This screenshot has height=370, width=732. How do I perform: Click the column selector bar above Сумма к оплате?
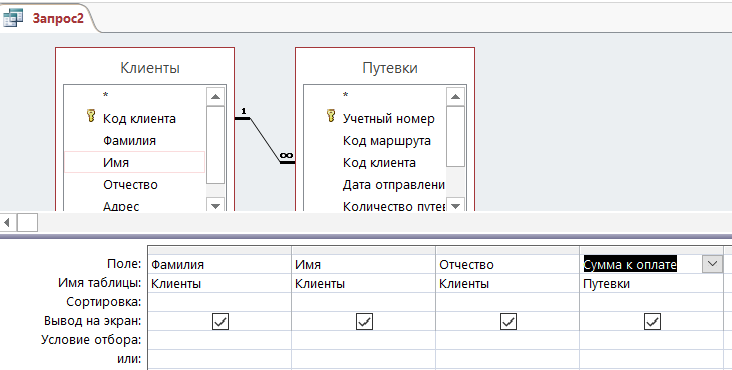[x=652, y=251]
